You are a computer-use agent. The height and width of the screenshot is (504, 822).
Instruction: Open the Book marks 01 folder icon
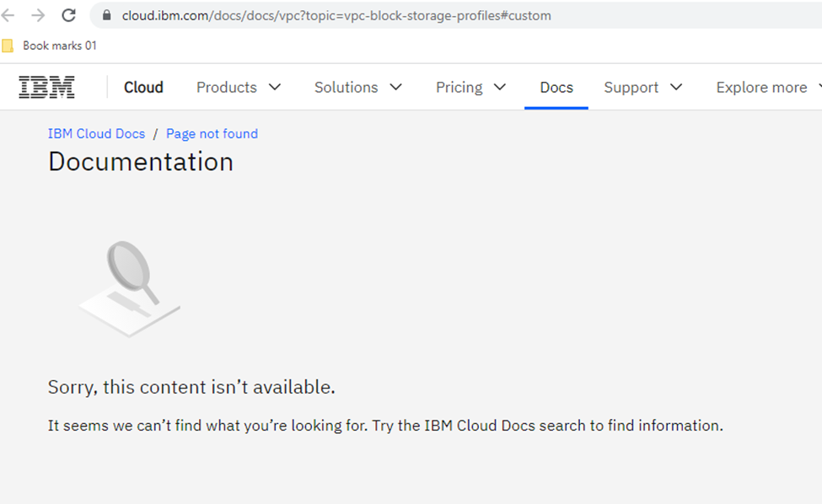8,46
